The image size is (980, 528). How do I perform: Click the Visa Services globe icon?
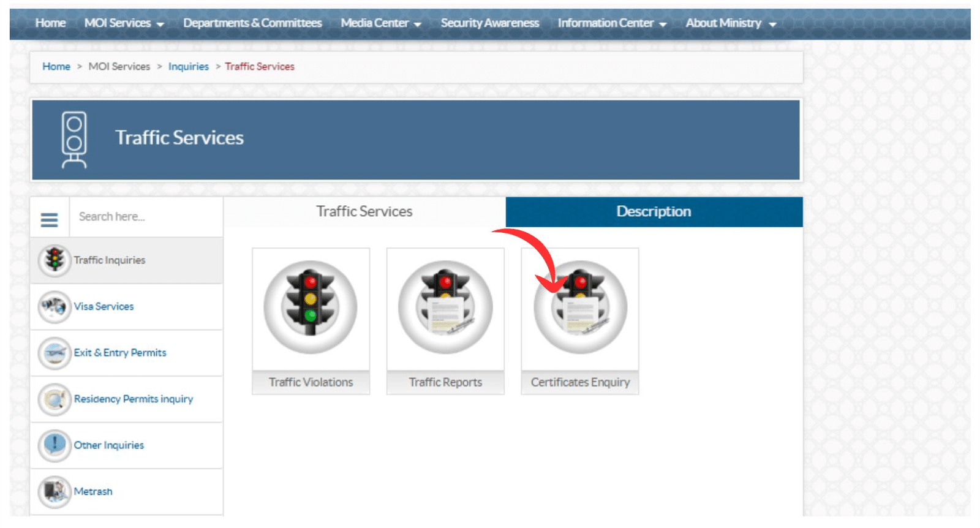55,306
